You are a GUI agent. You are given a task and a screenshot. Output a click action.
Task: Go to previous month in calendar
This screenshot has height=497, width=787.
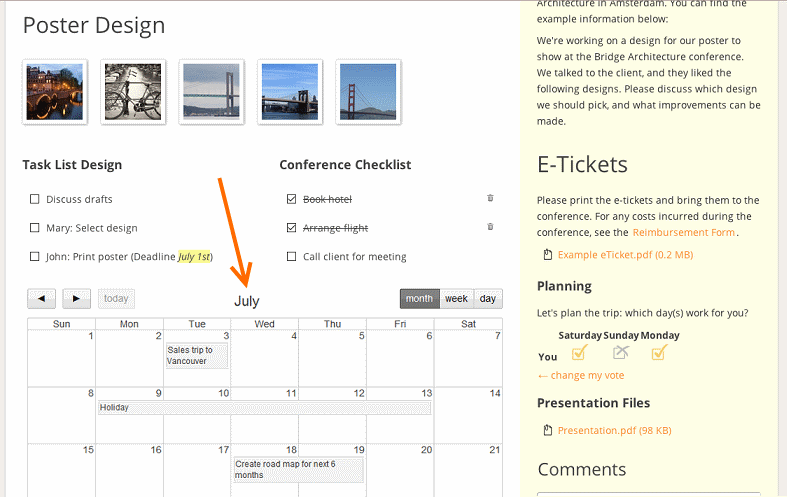click(42, 299)
